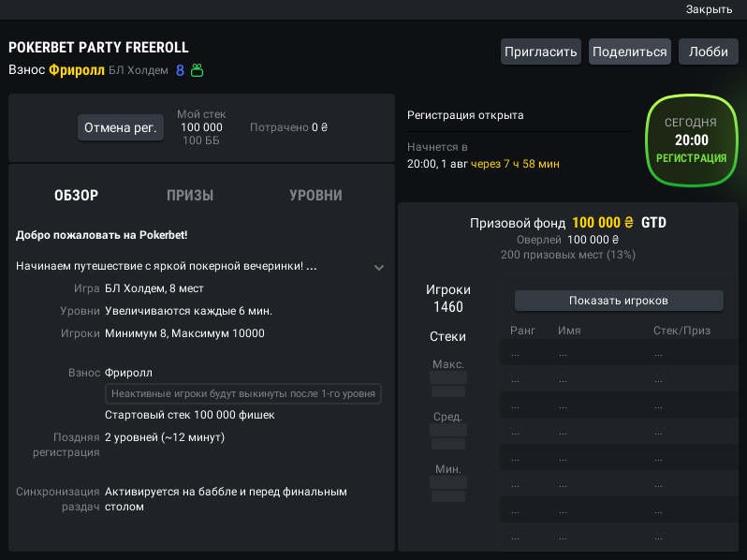
Task: Click the green gift box icon
Action: tap(198, 70)
